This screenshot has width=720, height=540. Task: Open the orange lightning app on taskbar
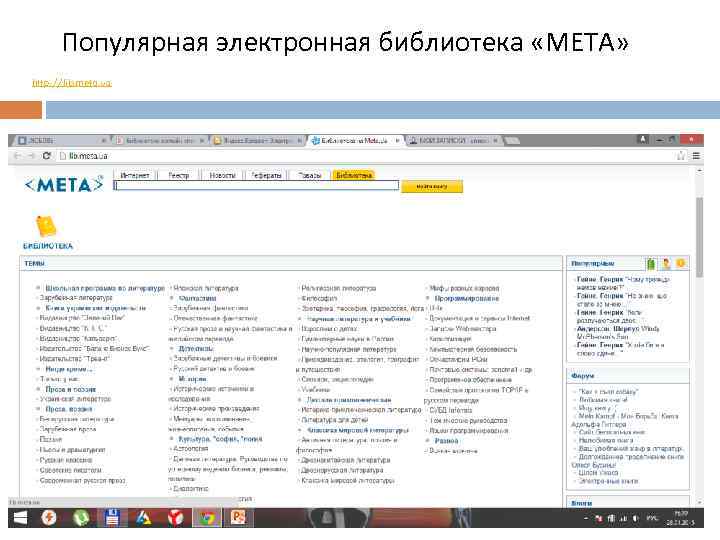tap(49, 518)
